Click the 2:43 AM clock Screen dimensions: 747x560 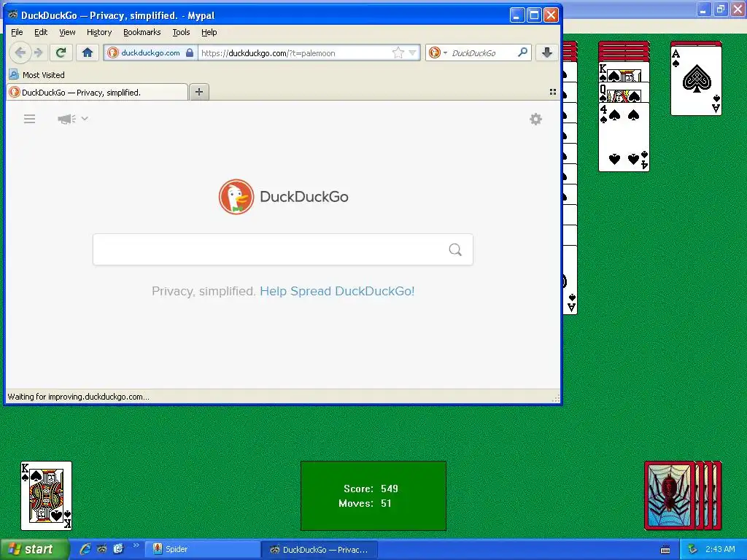tap(720, 549)
